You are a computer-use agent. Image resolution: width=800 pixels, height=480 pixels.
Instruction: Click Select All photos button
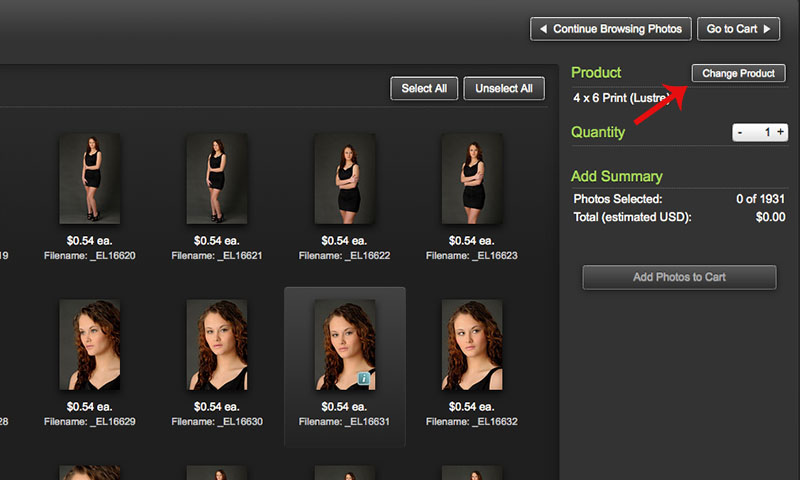tap(424, 89)
